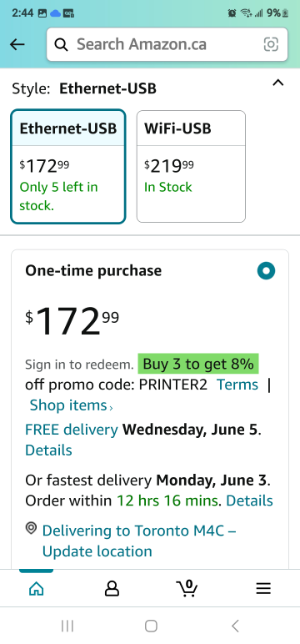Screen dimensions: 300x644
Task: Choose the Ethernet-USB style option
Action: click(x=68, y=166)
